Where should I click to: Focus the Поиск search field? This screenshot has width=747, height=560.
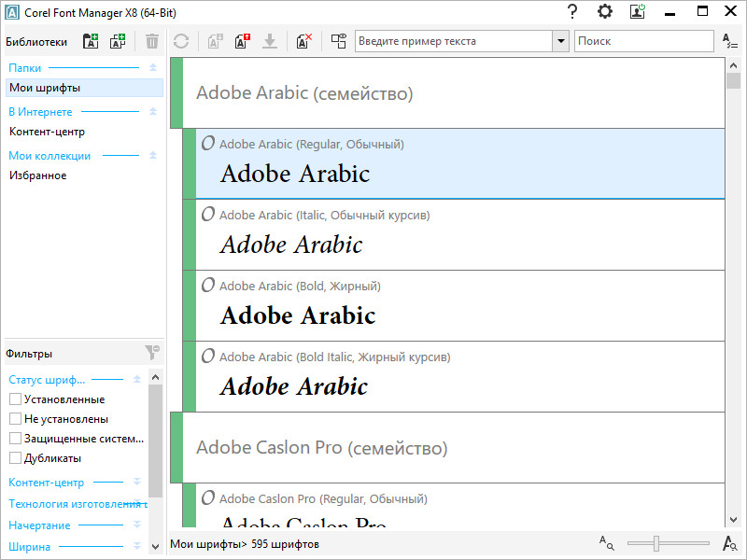[x=643, y=41]
